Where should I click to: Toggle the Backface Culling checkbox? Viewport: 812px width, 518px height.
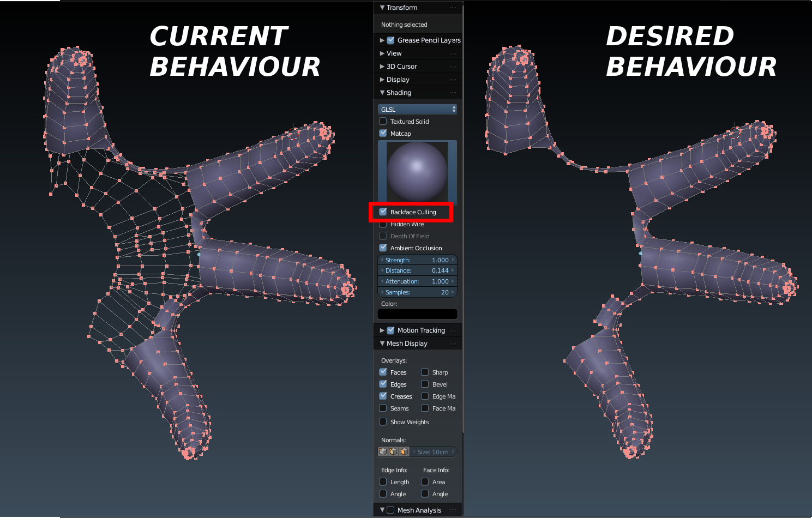pos(383,212)
